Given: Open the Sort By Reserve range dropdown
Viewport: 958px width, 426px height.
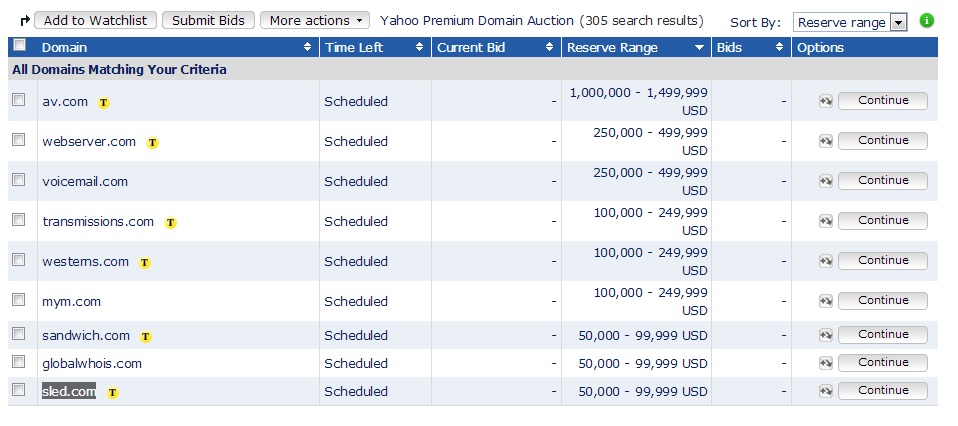Looking at the screenshot, I should pos(849,22).
